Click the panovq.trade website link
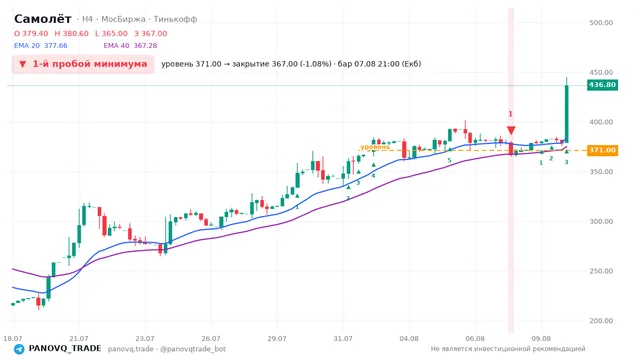Image resolution: width=640 pixels, height=360 pixels. pos(131,349)
